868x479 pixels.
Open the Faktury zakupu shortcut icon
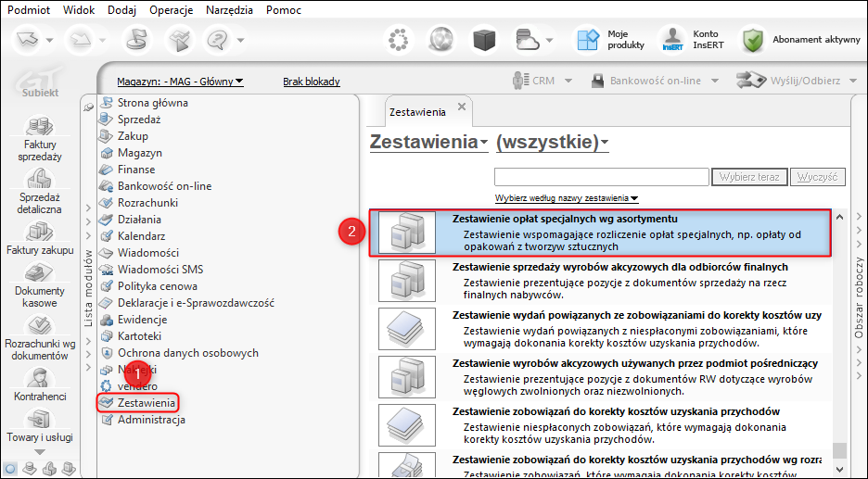tap(39, 232)
